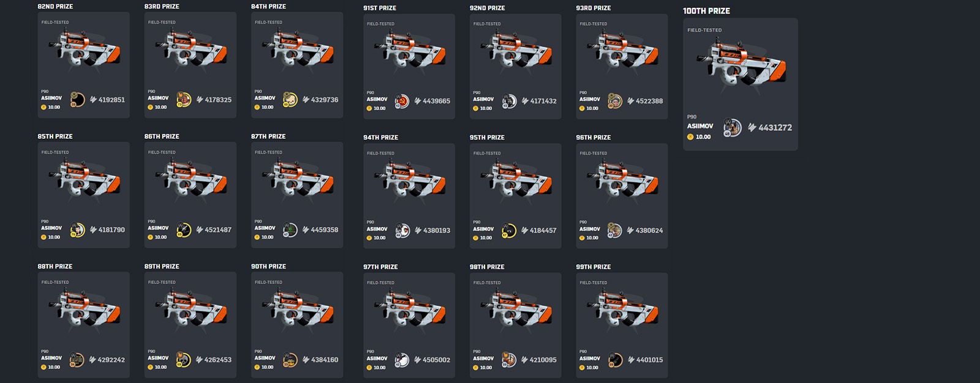980x383 pixels.
Task: Click the winner avatar on the 100th prize card
Action: click(x=732, y=128)
